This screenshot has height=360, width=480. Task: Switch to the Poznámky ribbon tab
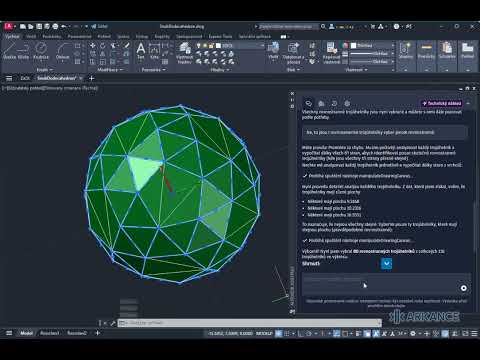pyautogui.click(x=52, y=36)
